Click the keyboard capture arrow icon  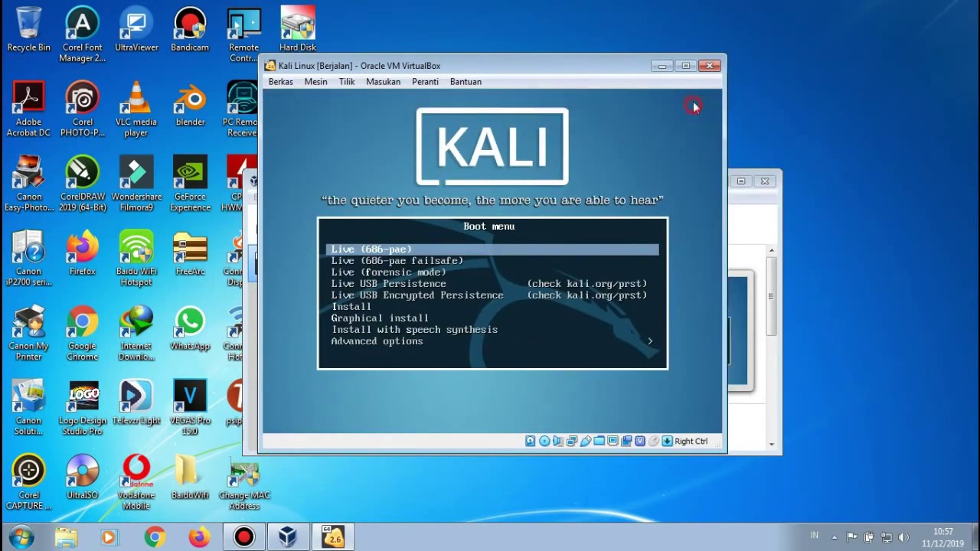(668, 441)
